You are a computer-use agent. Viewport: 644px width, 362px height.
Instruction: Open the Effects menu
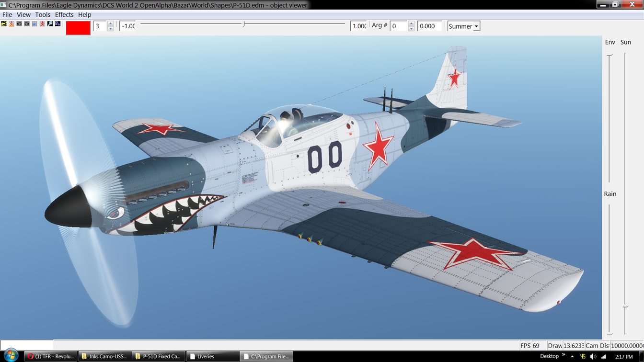point(64,15)
